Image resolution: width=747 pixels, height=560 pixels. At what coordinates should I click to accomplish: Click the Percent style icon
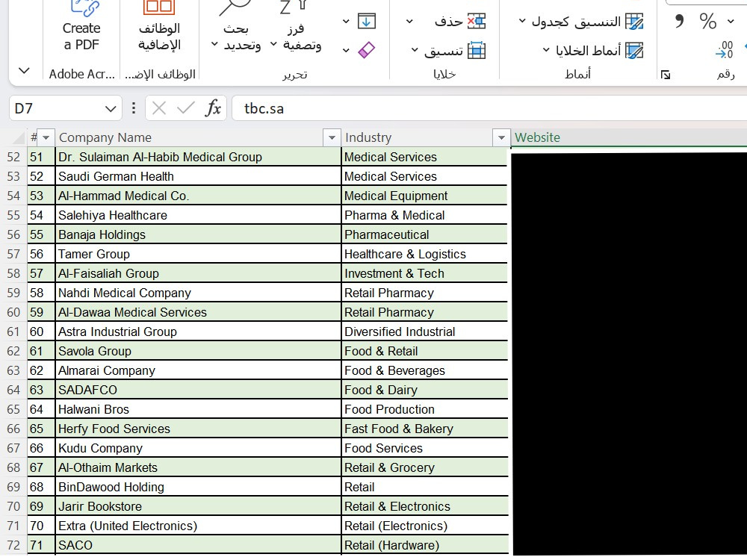coord(707,21)
